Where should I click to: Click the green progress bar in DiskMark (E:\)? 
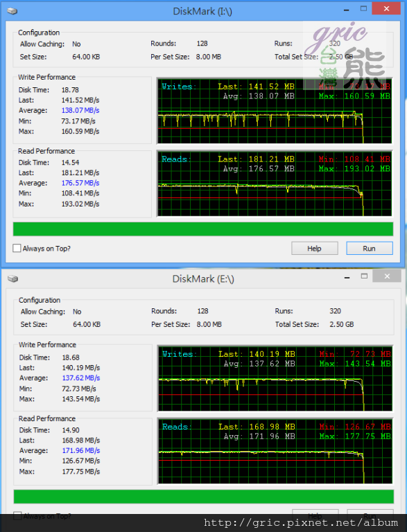pos(204,497)
